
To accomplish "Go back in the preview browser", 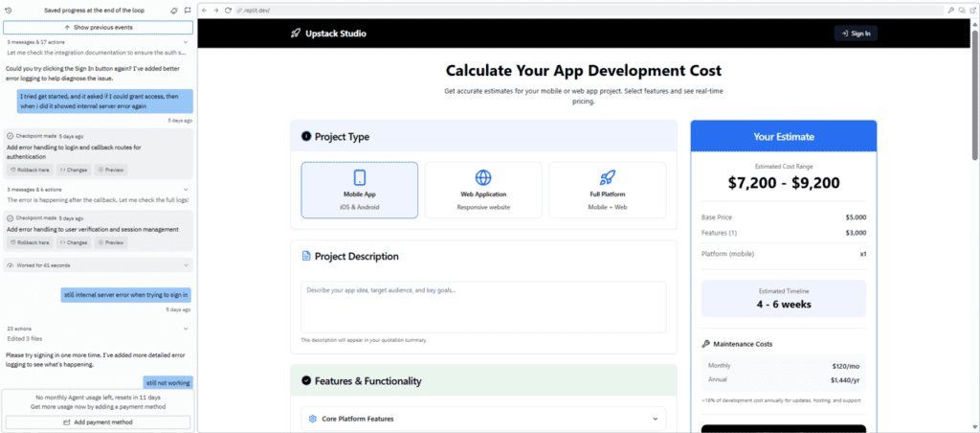I will click(x=205, y=10).
